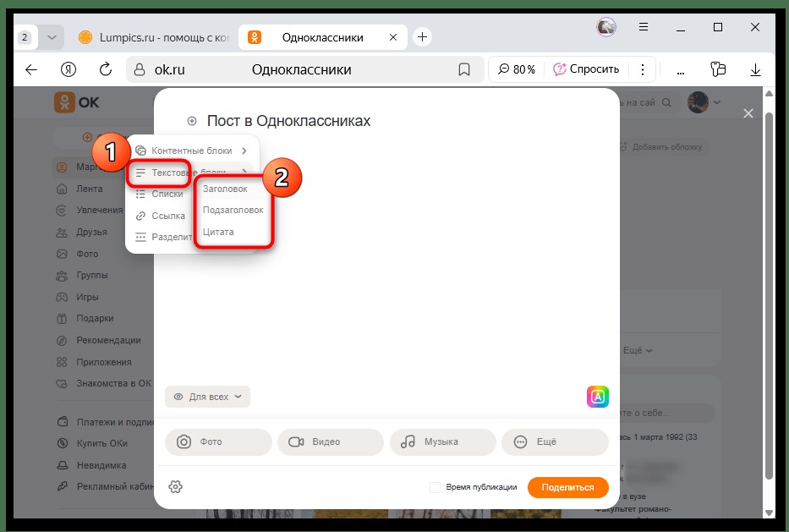The image size is (789, 532).
Task: Click the 80% zoom indicator
Action: pos(517,69)
